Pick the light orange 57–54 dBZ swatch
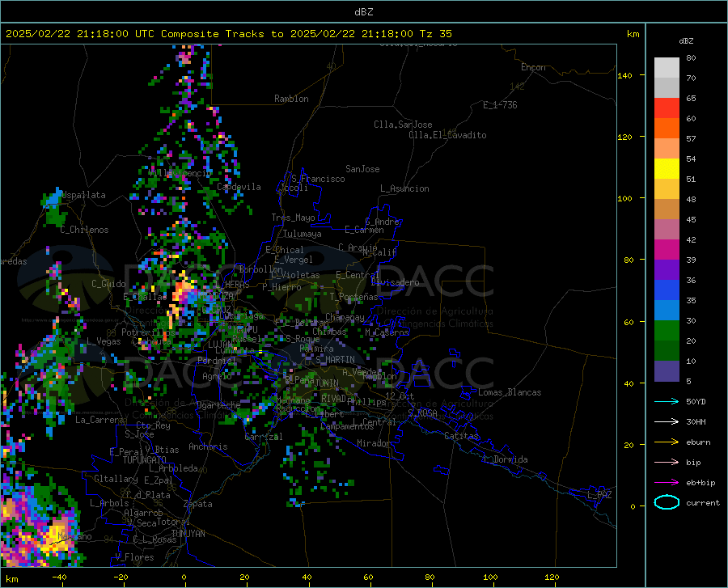This screenshot has height=588, width=728. (667, 149)
